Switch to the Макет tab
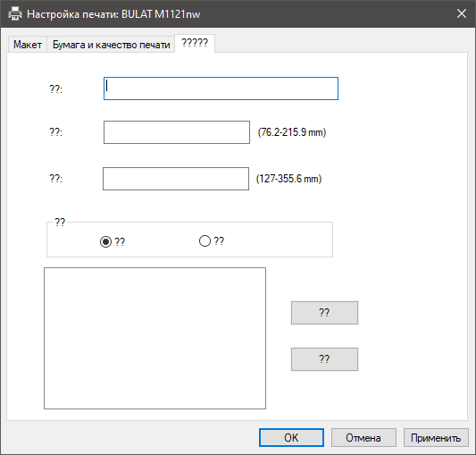476x455 pixels. [x=28, y=45]
